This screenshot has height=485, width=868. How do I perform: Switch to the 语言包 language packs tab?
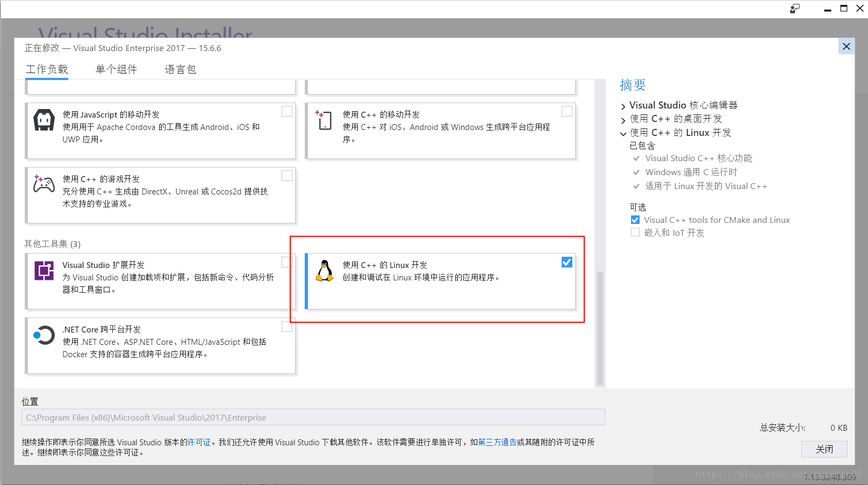tap(181, 69)
